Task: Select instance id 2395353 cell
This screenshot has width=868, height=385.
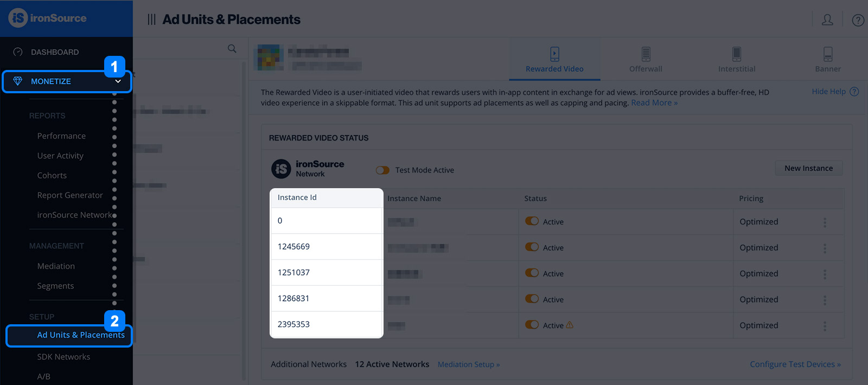Action: point(327,324)
